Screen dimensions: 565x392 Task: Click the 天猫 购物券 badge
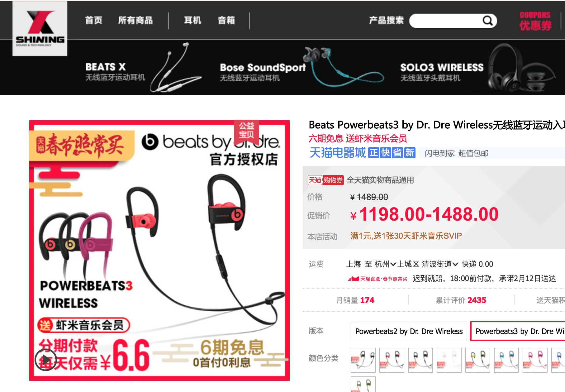tap(325, 180)
